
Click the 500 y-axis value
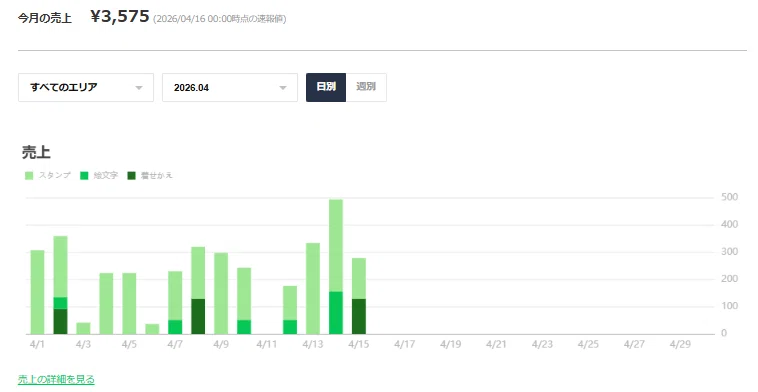(729, 197)
